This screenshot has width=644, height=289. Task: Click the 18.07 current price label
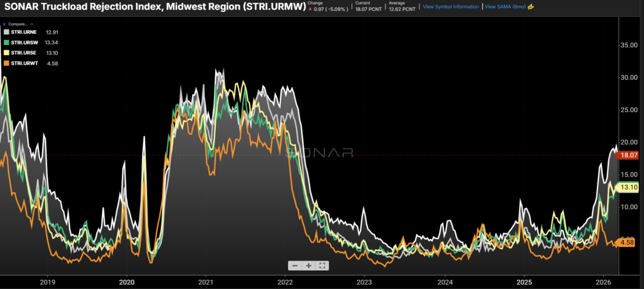coord(628,155)
